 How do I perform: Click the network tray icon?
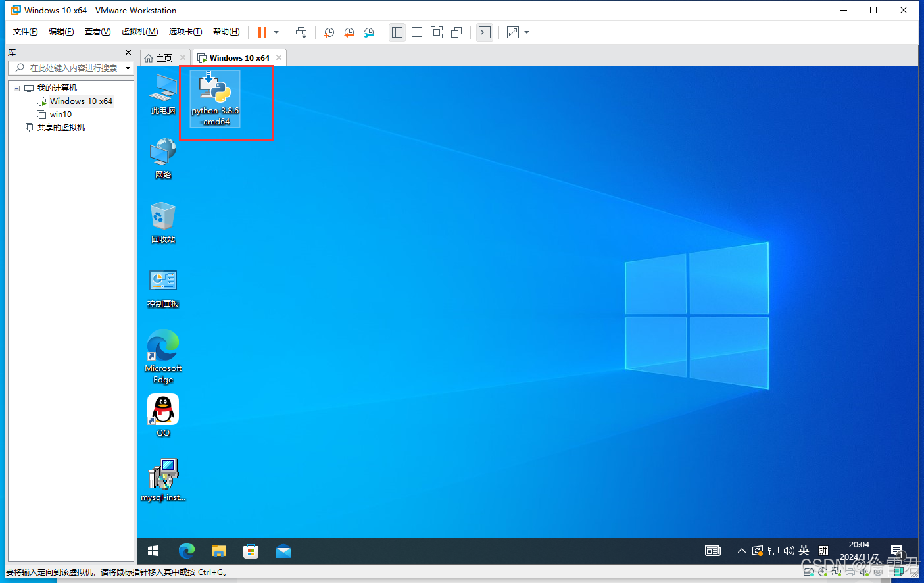(x=773, y=551)
